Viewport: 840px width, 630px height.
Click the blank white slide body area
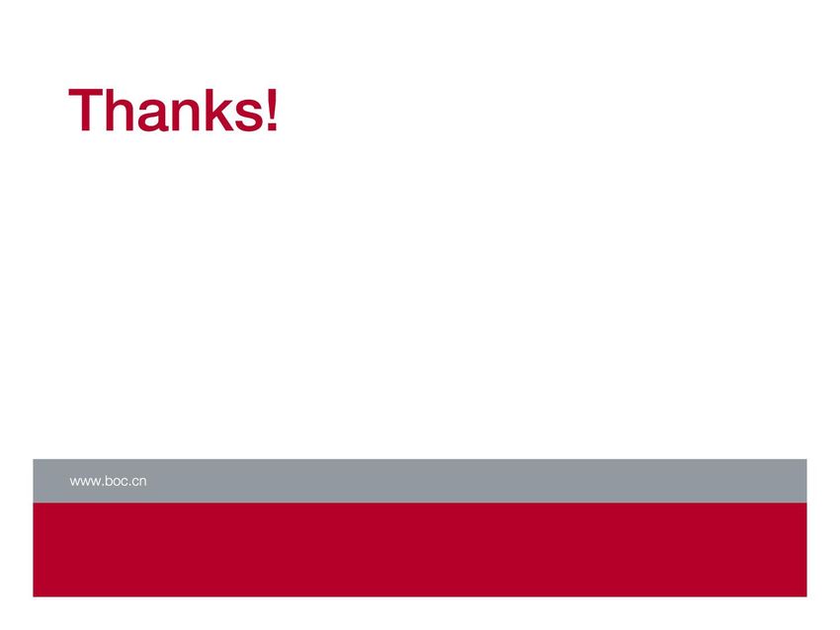[x=420, y=294]
